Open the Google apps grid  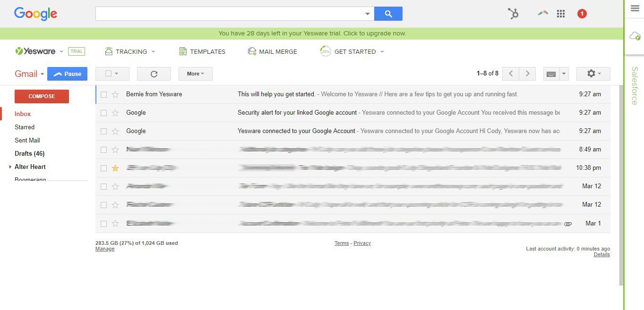(x=561, y=14)
